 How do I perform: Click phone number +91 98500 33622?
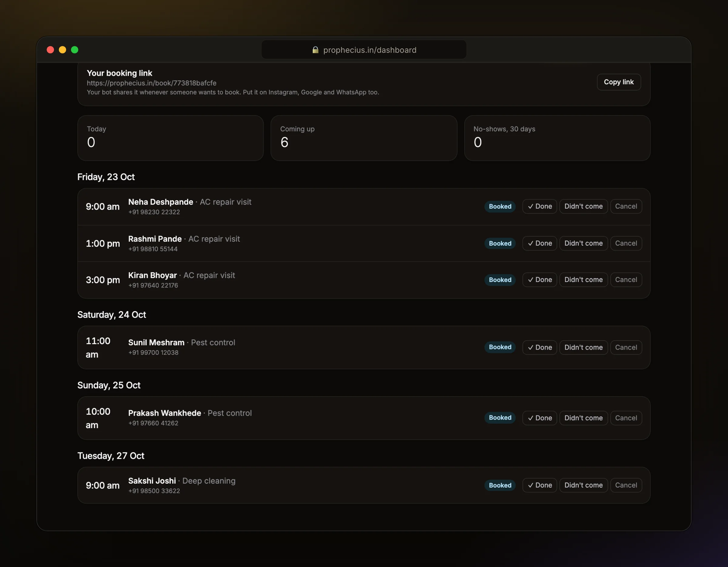pyautogui.click(x=154, y=491)
